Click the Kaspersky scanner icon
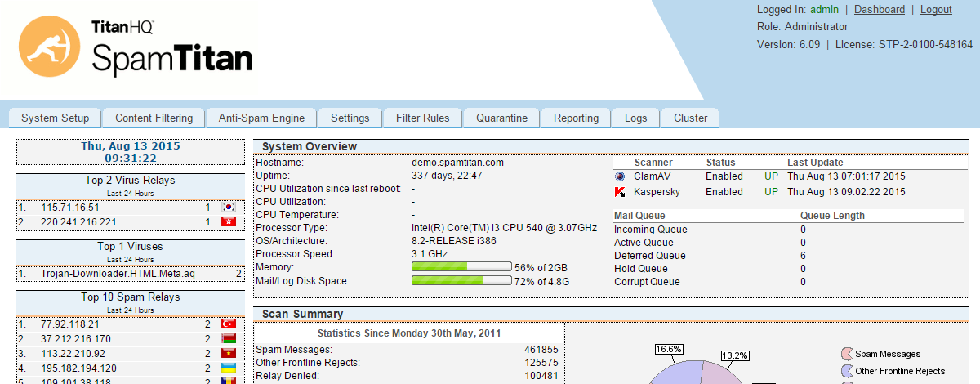980x384 pixels. 620,192
